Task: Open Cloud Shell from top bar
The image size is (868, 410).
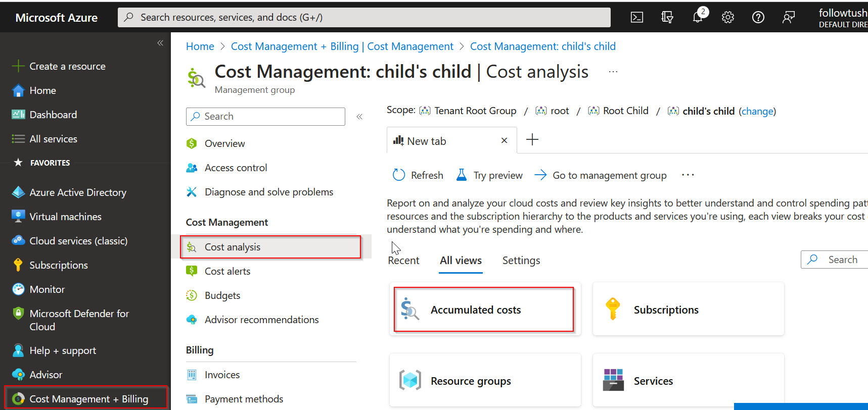Action: click(x=637, y=17)
